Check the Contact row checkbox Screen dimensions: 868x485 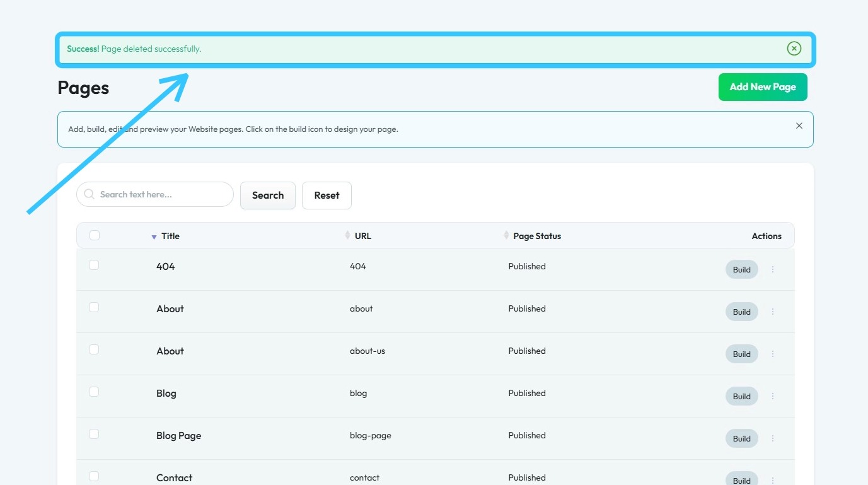pos(94,476)
